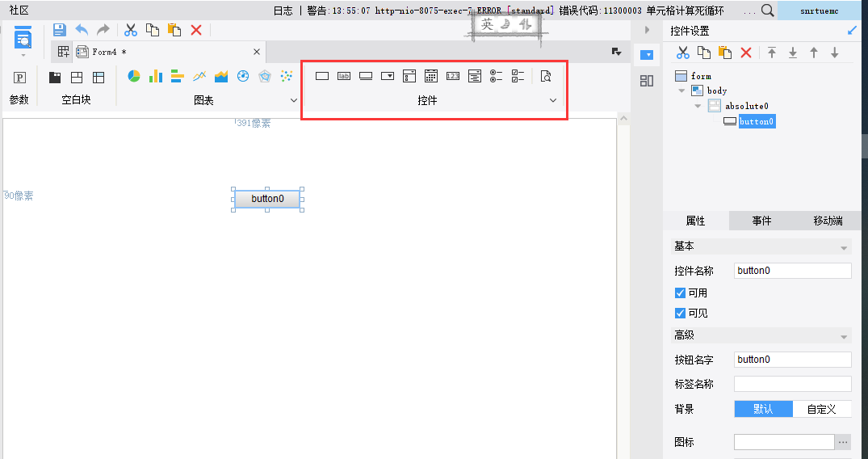The width and height of the screenshot is (868, 459).
Task: Add an area chart
Action: [x=221, y=76]
